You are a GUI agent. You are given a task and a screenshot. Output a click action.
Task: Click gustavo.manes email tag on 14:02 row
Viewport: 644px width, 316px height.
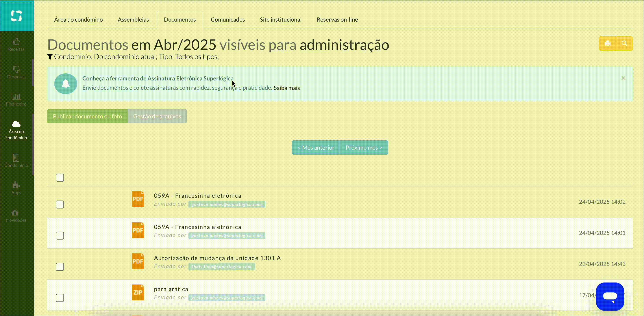pyautogui.click(x=227, y=204)
